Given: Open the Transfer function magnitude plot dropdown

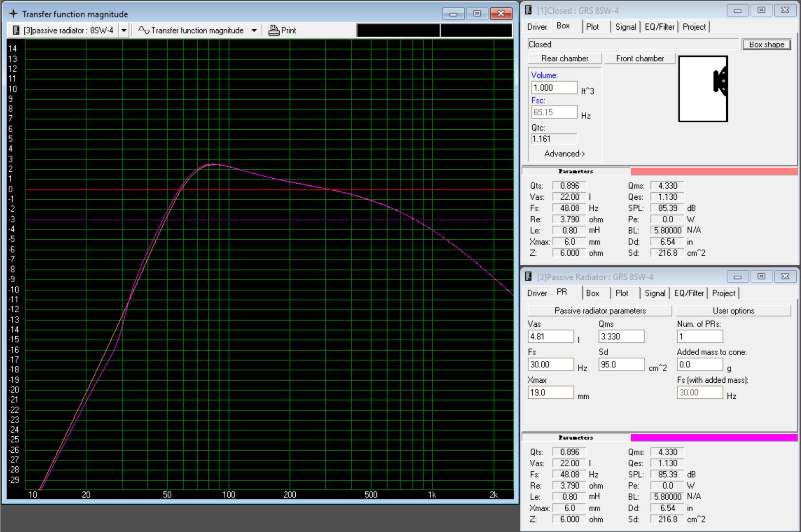Looking at the screenshot, I should click(x=254, y=30).
